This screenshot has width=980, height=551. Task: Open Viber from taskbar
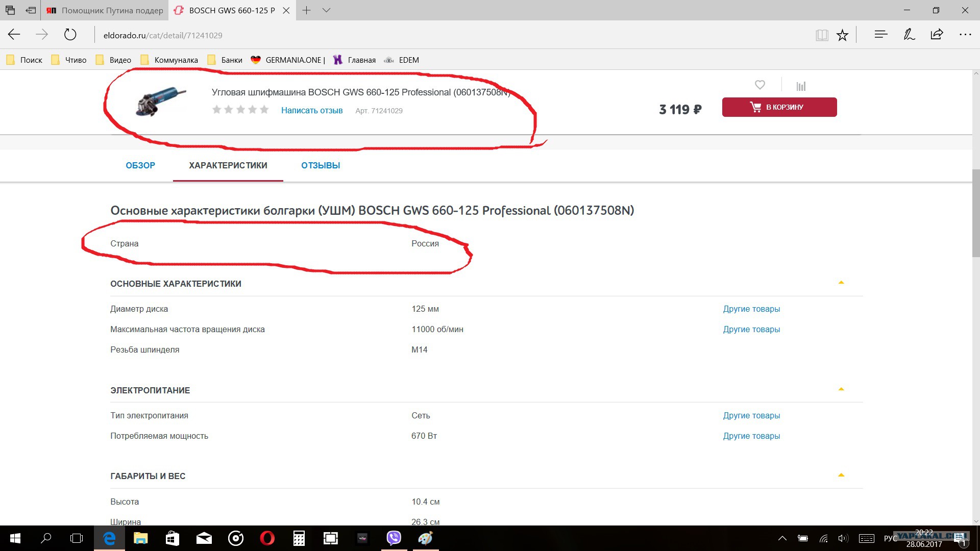click(394, 538)
